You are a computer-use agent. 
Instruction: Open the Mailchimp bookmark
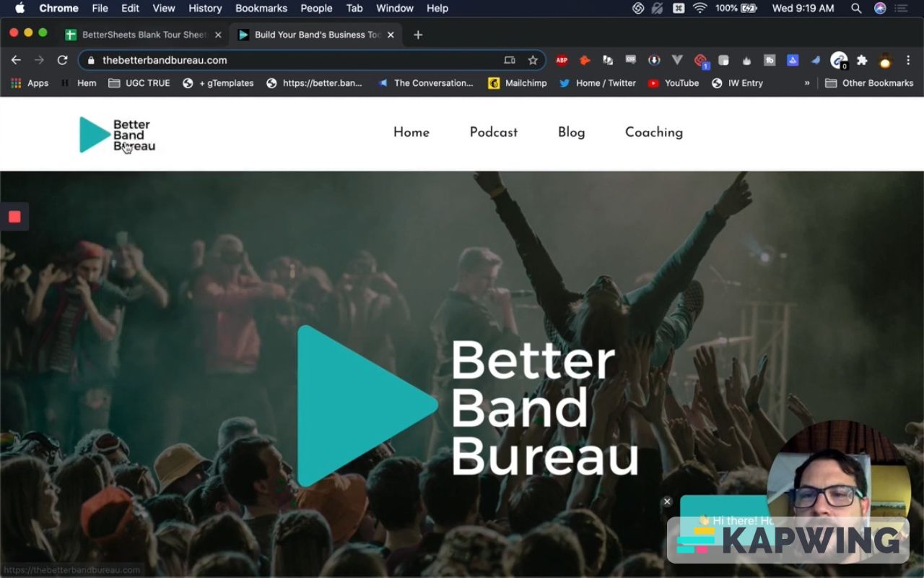point(517,83)
